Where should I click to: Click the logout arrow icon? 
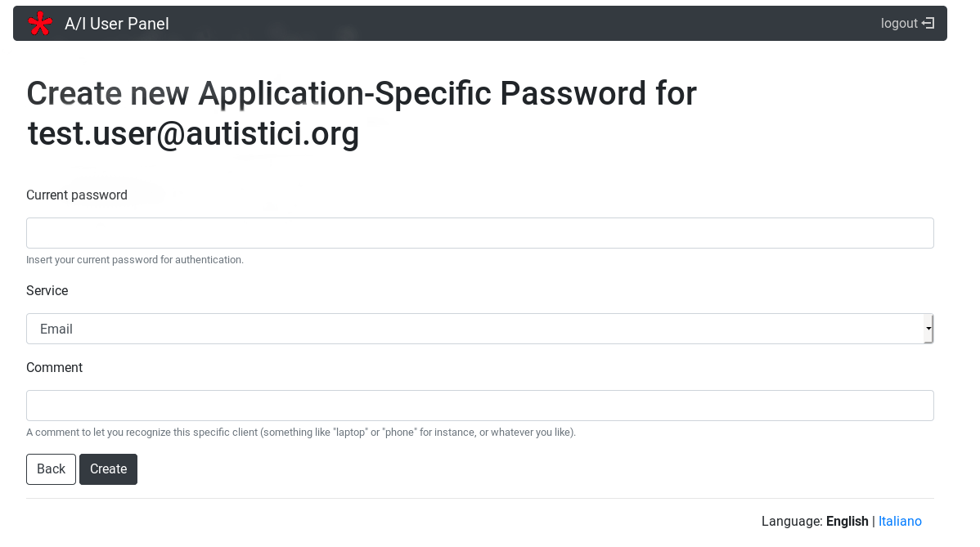(x=928, y=24)
